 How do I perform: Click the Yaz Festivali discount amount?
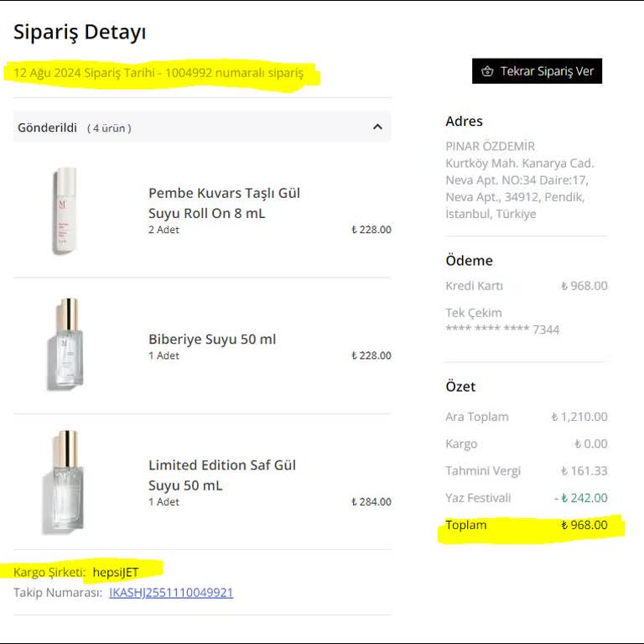coord(581,497)
